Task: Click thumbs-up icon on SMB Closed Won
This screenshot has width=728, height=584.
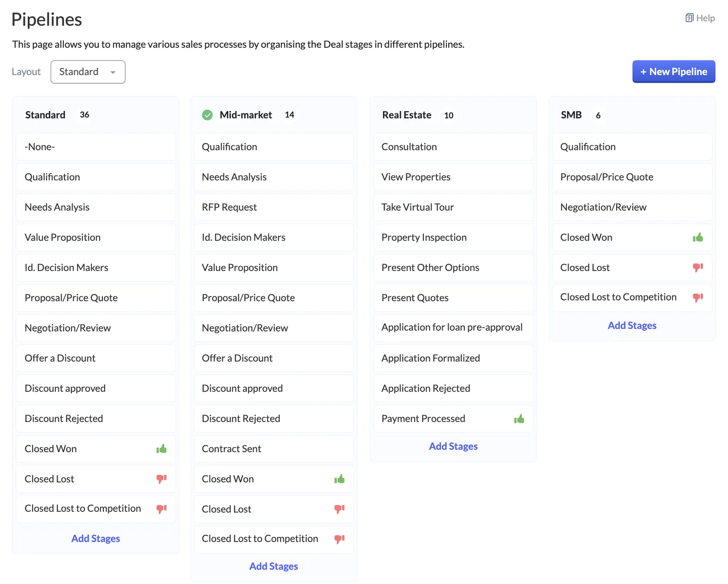Action: point(698,237)
